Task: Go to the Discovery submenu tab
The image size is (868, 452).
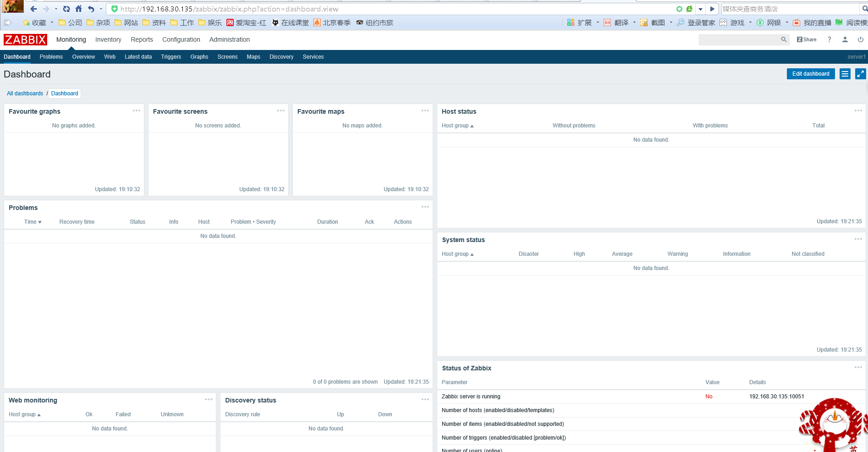Action: tap(281, 57)
